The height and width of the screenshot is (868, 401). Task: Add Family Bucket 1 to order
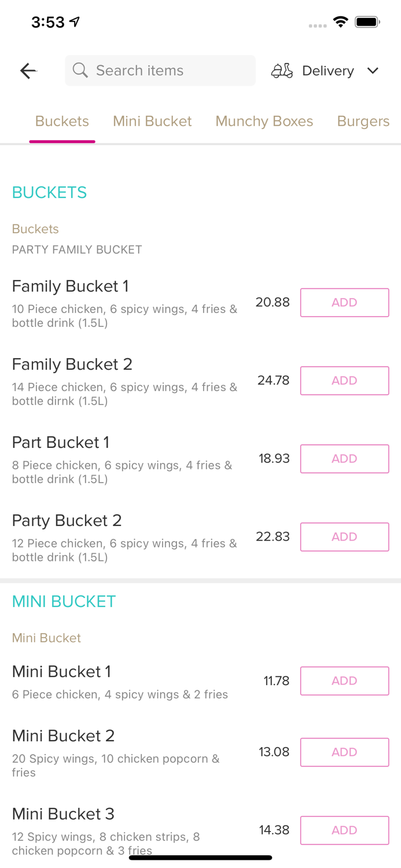[x=344, y=303]
